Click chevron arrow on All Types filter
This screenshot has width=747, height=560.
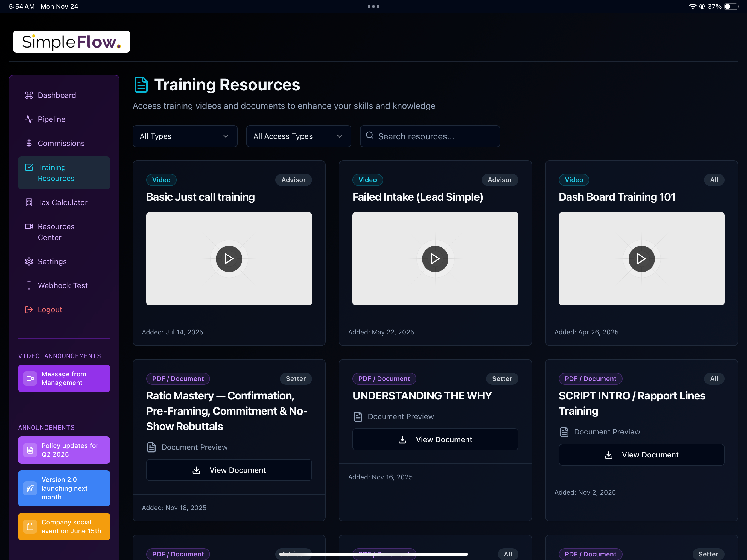(226, 136)
